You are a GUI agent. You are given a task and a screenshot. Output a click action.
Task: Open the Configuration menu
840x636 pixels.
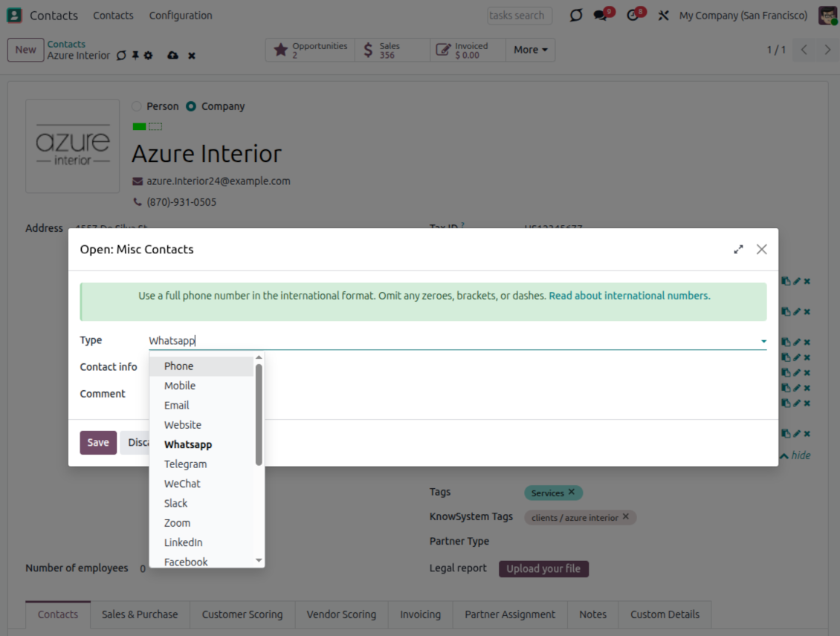(181, 16)
